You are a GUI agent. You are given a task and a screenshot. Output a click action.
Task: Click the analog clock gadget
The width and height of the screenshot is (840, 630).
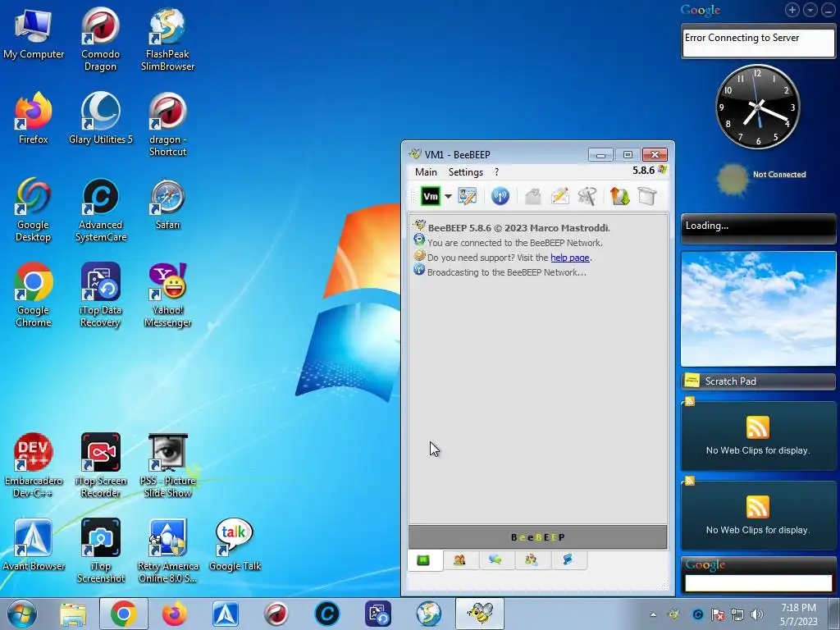coord(757,107)
